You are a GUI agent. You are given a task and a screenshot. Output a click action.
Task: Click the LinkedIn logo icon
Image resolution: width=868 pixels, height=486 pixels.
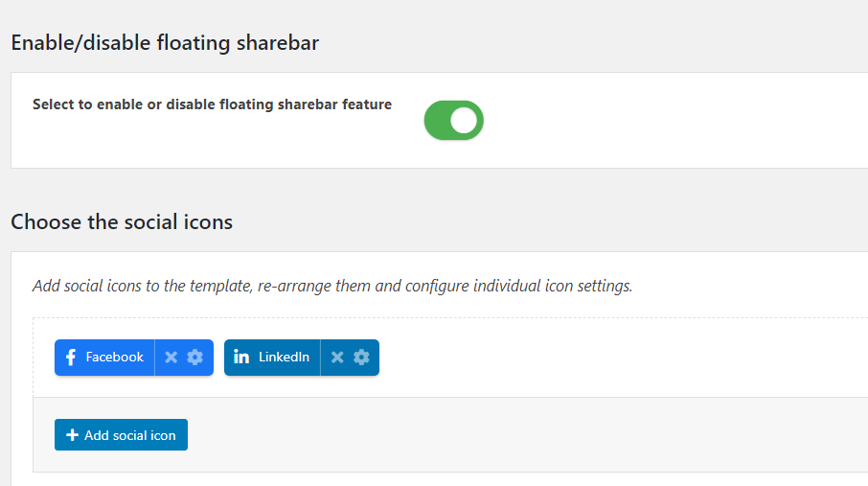click(241, 358)
